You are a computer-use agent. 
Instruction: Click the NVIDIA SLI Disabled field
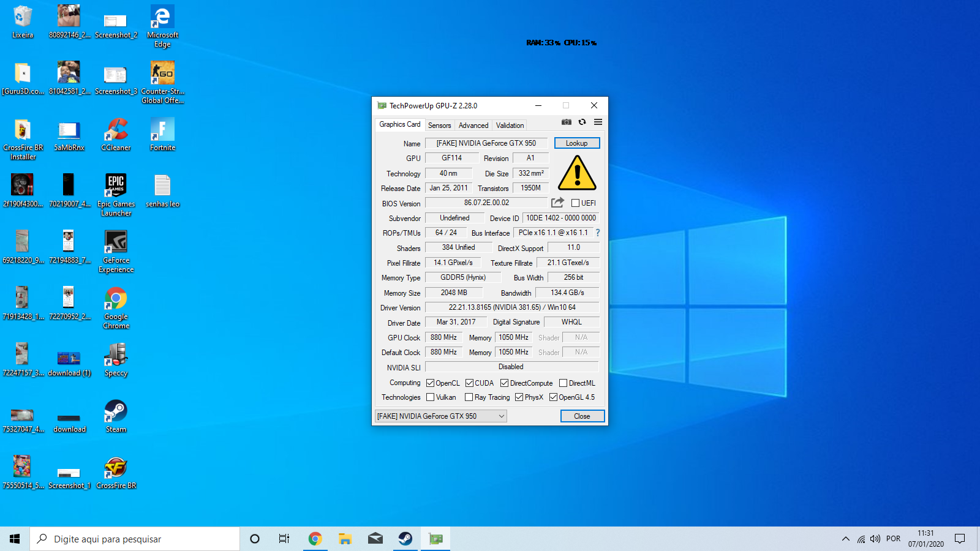[511, 367]
